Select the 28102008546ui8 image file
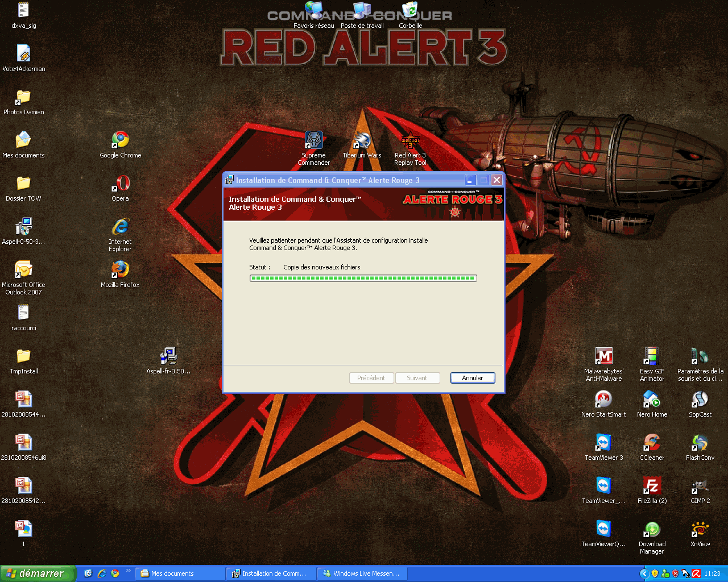Viewport: 728px width, 582px height. click(23, 447)
